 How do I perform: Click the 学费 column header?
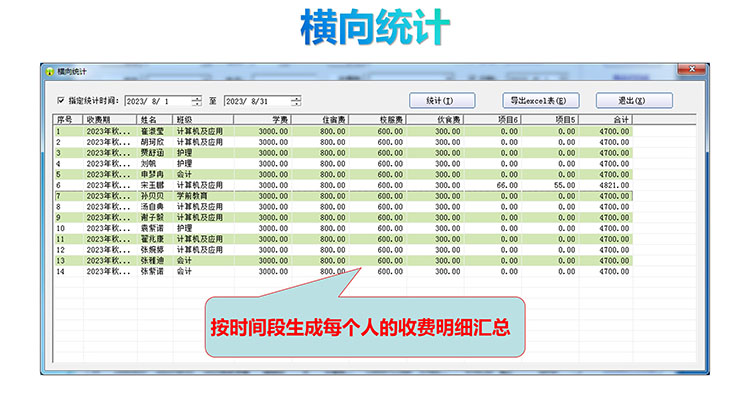tap(263, 120)
